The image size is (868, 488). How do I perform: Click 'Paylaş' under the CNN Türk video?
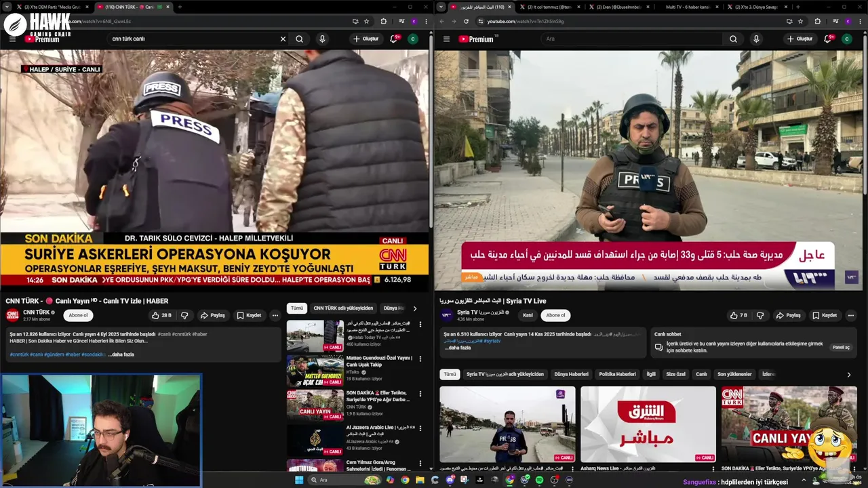click(212, 315)
